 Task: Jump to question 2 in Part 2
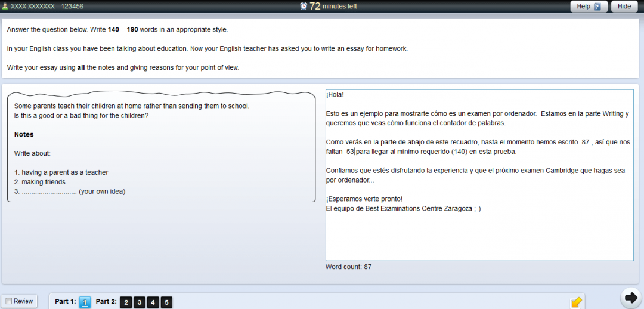[126, 302]
